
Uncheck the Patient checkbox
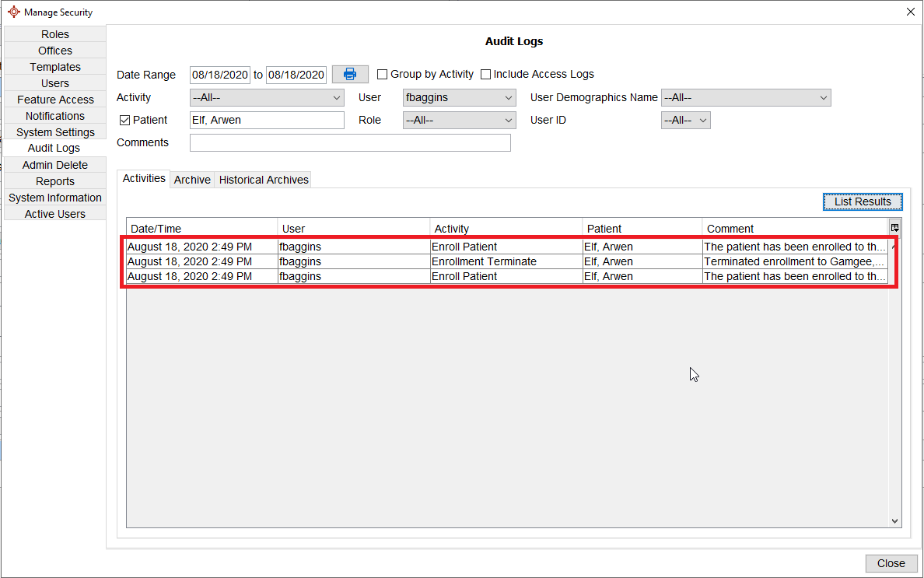click(124, 121)
